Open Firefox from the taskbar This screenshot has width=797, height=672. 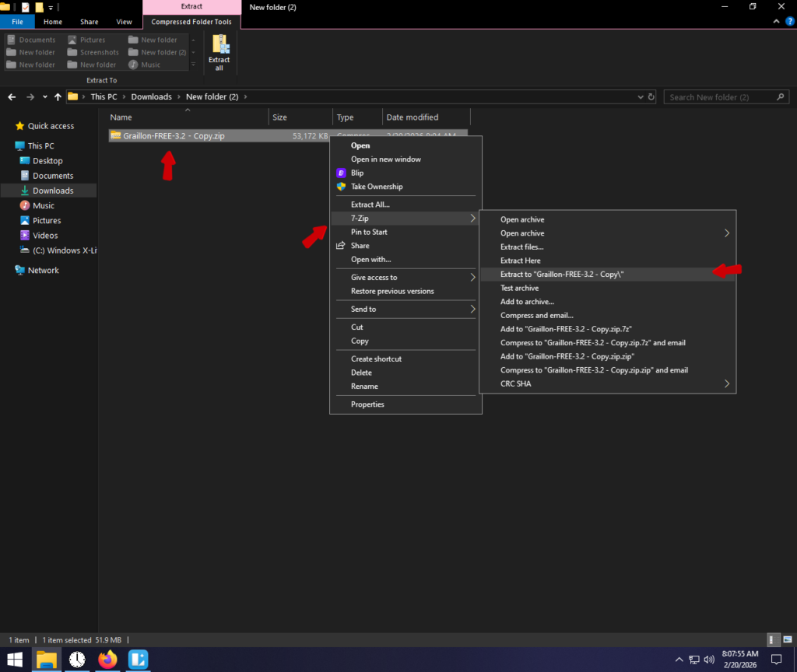[107, 660]
